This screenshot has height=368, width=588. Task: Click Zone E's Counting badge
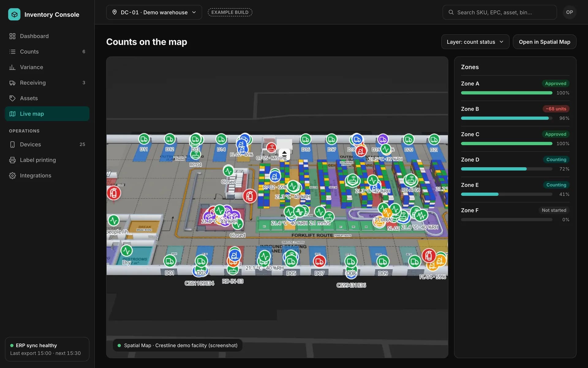click(x=556, y=185)
